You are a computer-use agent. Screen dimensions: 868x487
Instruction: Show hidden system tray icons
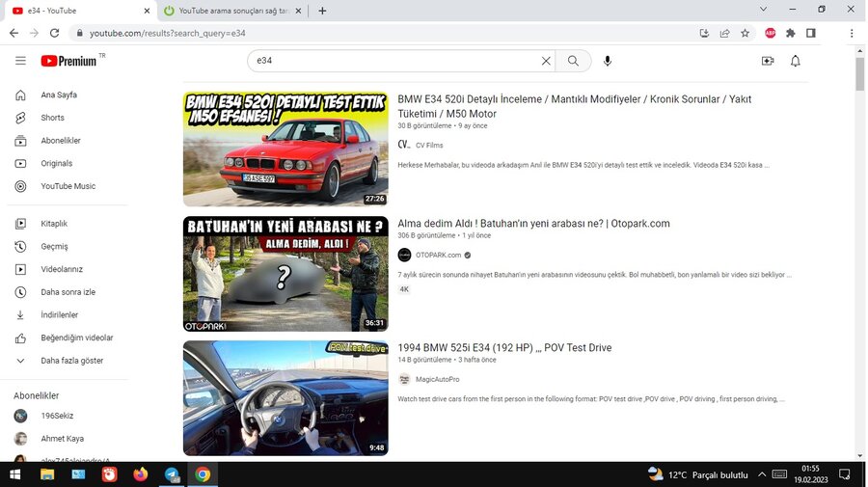point(762,474)
